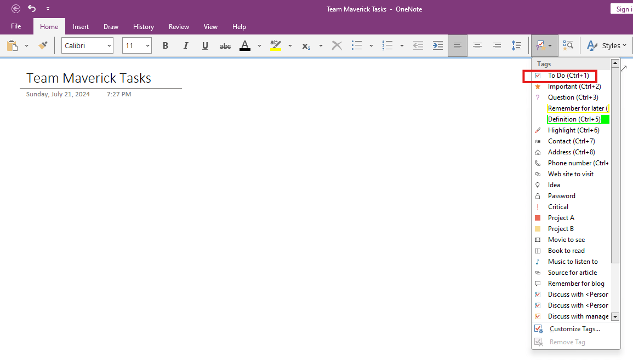This screenshot has width=633, height=364.
Task: Click Decrease Indent icon
Action: (418, 45)
